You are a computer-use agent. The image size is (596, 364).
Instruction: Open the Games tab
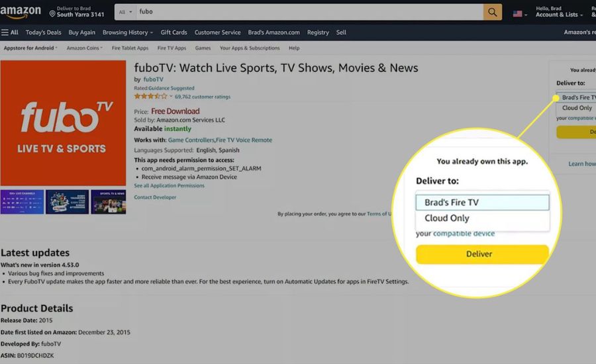203,48
